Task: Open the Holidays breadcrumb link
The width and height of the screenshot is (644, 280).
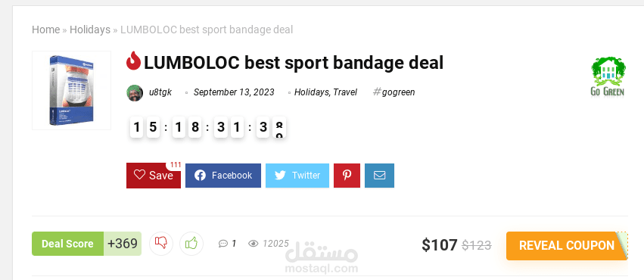Action: pyautogui.click(x=90, y=30)
